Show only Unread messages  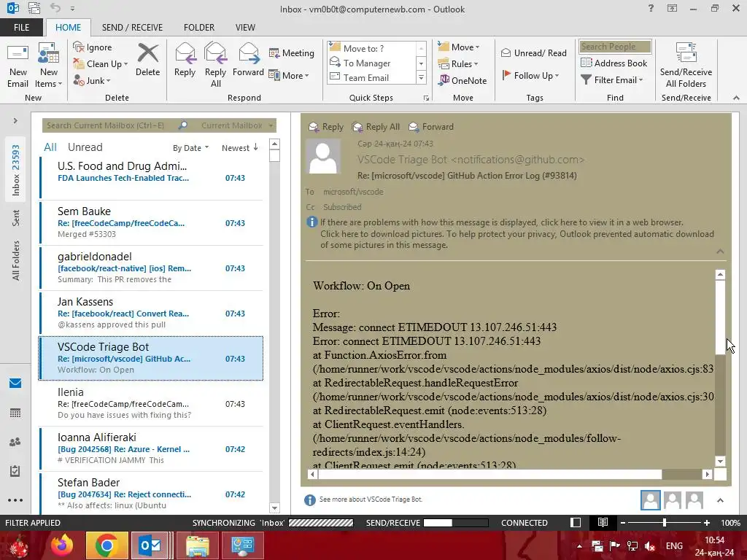click(85, 147)
